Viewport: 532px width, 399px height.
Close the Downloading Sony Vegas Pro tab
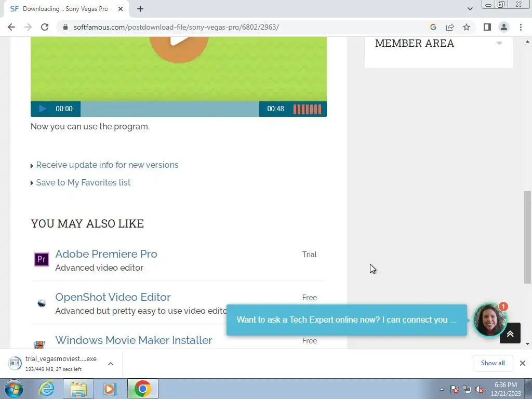(121, 9)
